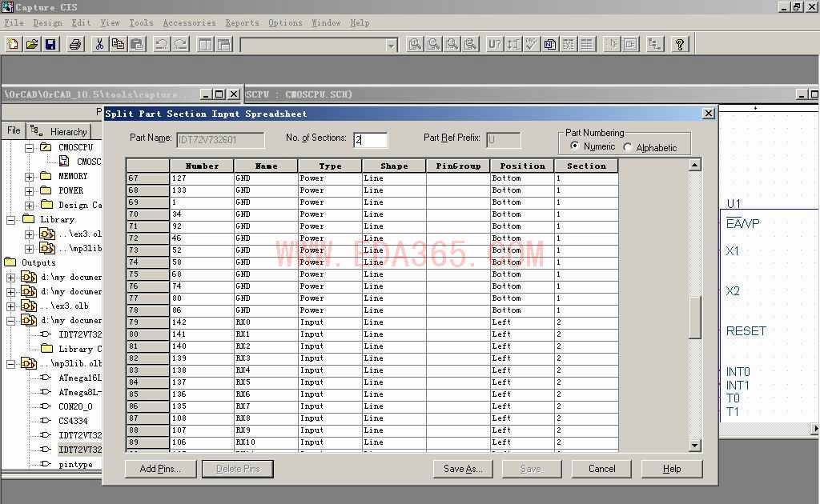This screenshot has width=820, height=504.
Task: Close the Split Part Section dialog
Action: click(708, 114)
